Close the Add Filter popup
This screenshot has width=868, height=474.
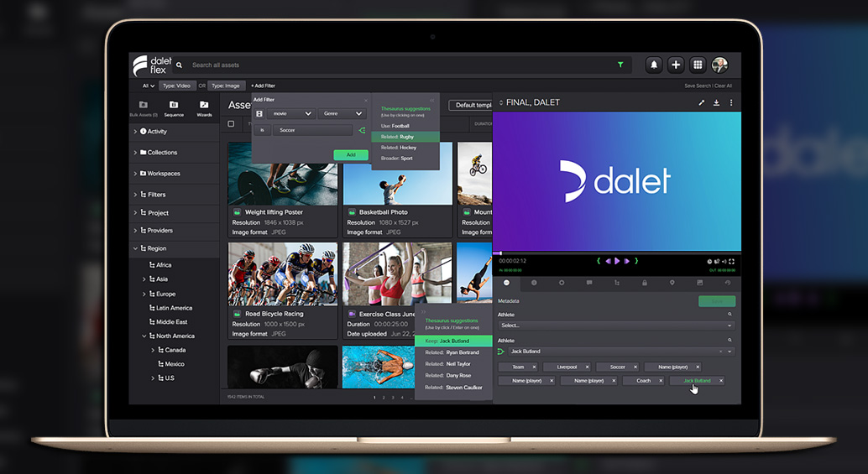click(365, 100)
